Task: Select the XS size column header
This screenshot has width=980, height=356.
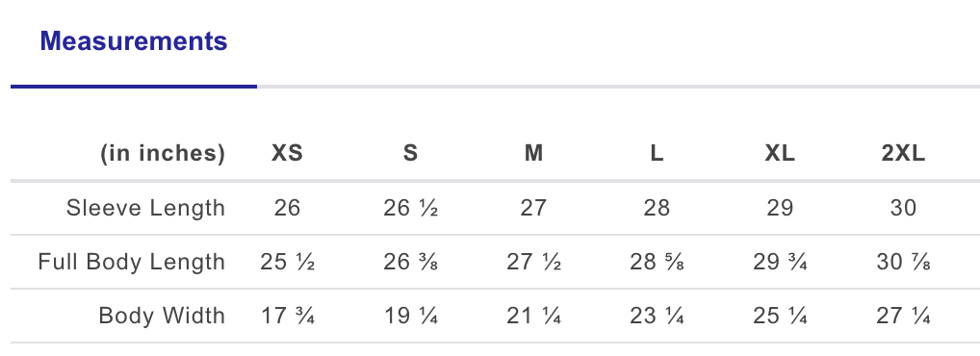Action: (287, 153)
